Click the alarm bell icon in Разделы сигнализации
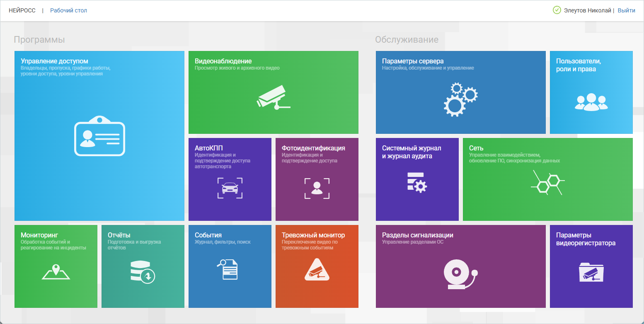Screen dimensions: 644x324 click(x=460, y=274)
